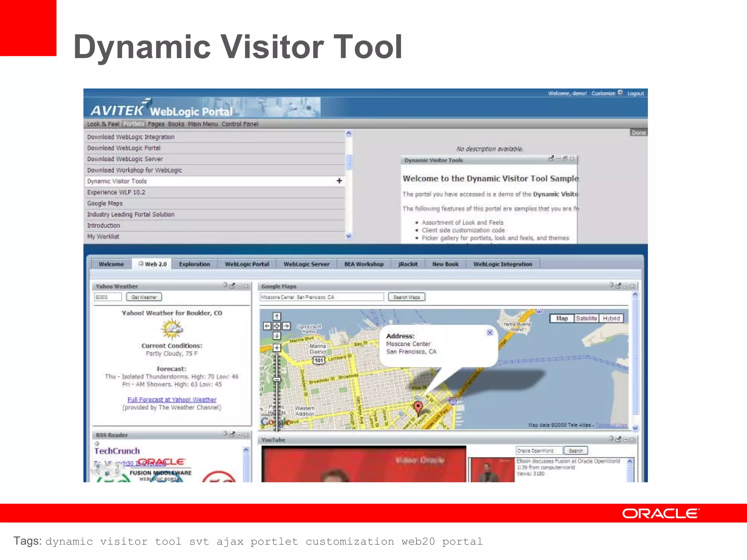Click the portlet list scrollbar thumb
The width and height of the screenshot is (747, 560).
(x=349, y=162)
